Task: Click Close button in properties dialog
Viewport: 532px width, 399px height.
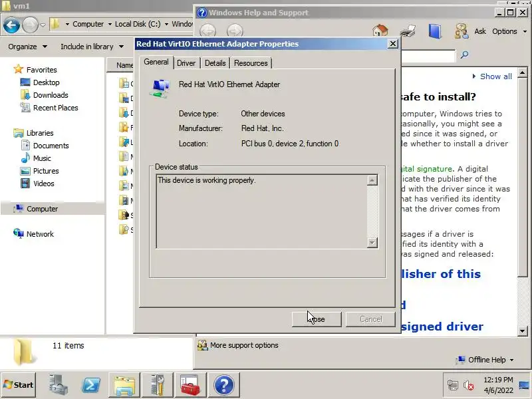Action: coord(317,319)
